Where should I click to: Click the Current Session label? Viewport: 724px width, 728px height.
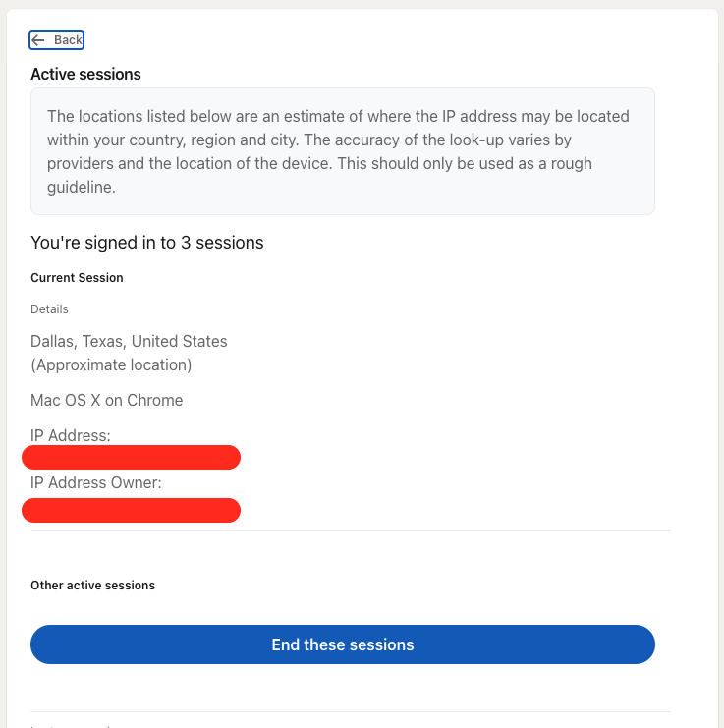(77, 278)
